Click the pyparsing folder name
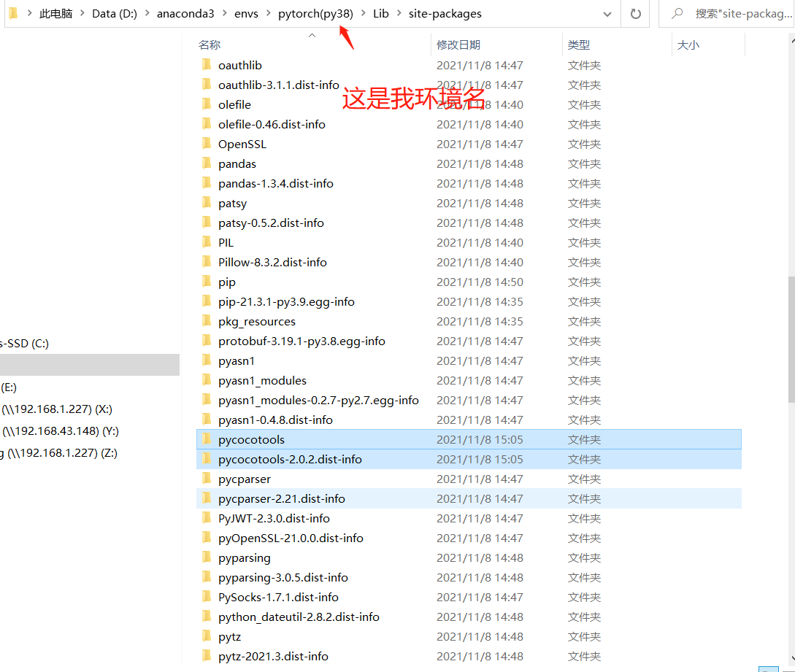The height and width of the screenshot is (672, 795). [245, 558]
